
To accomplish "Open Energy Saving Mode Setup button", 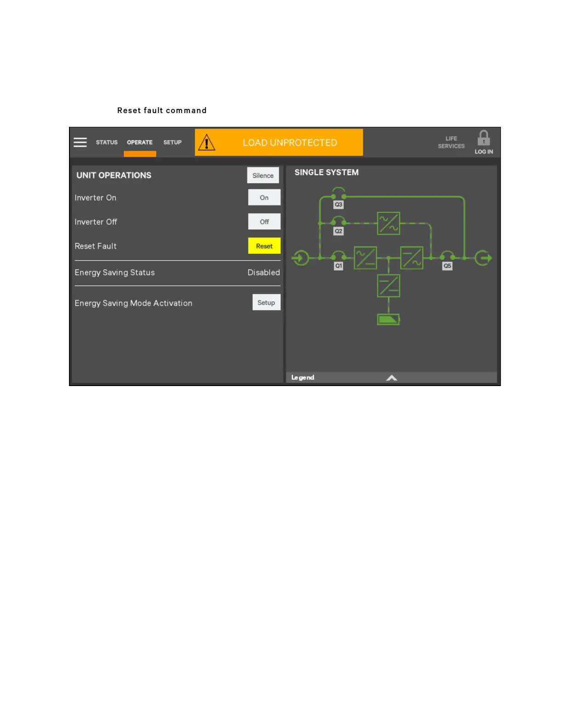I will pyautogui.click(x=266, y=302).
